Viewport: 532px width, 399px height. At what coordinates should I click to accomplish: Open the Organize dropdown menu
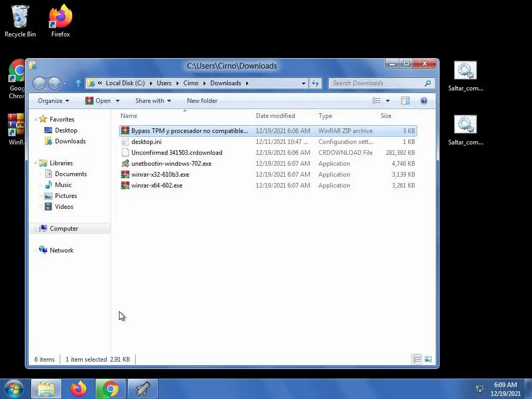coord(54,101)
